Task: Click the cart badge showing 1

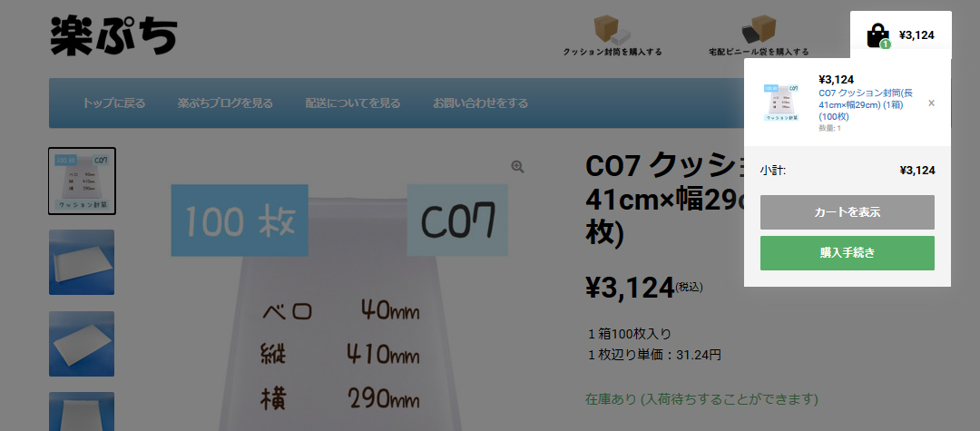Action: point(885,44)
